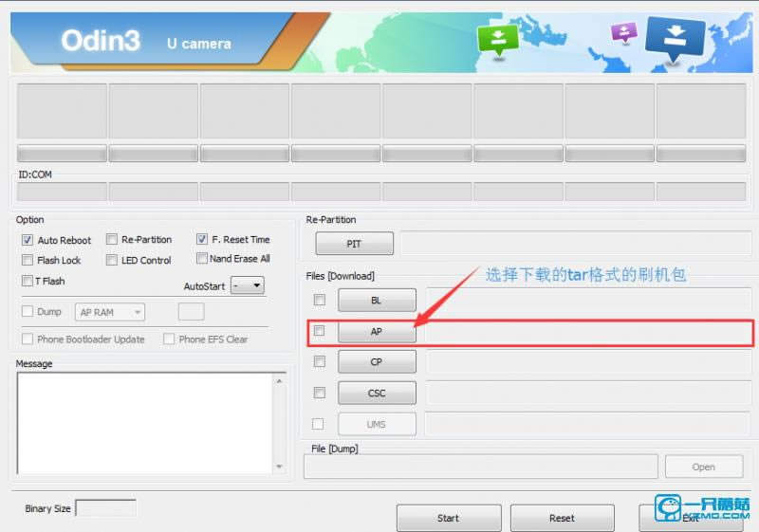759x532 pixels.
Task: Click the green download icon in banner
Action: tap(498, 38)
